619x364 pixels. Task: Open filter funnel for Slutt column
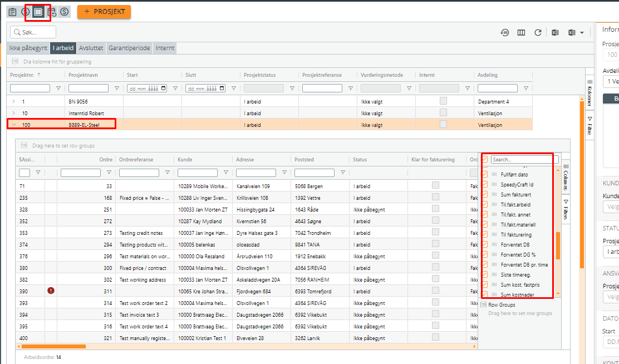[234, 88]
